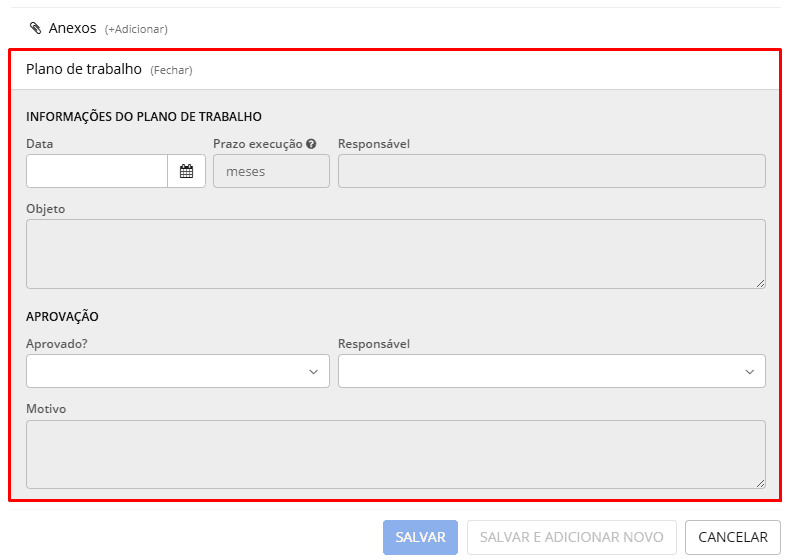Open the Aprovado? dropdown
790x560 pixels.
[177, 371]
